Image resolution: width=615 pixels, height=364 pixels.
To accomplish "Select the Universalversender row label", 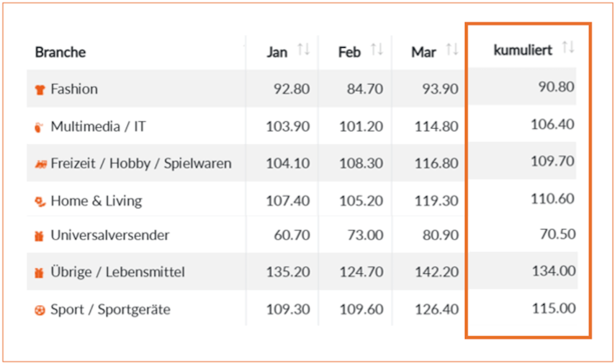I will click(110, 235).
